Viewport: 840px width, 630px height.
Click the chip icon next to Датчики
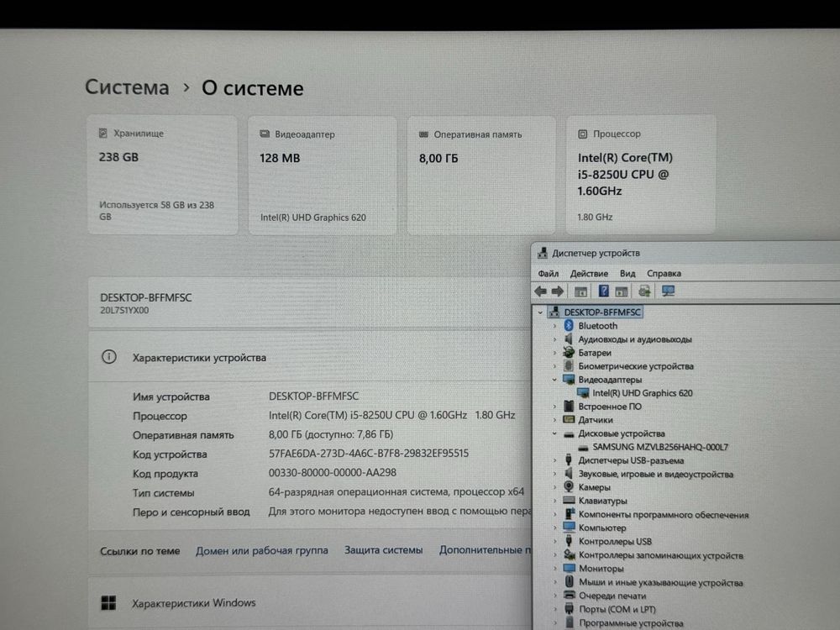tap(569, 419)
